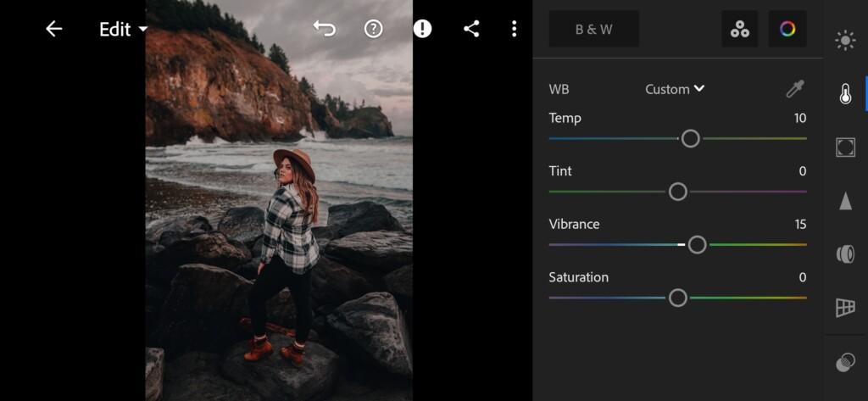Select the Color thermometer panel icon
The width and height of the screenshot is (868, 401).
(x=845, y=94)
